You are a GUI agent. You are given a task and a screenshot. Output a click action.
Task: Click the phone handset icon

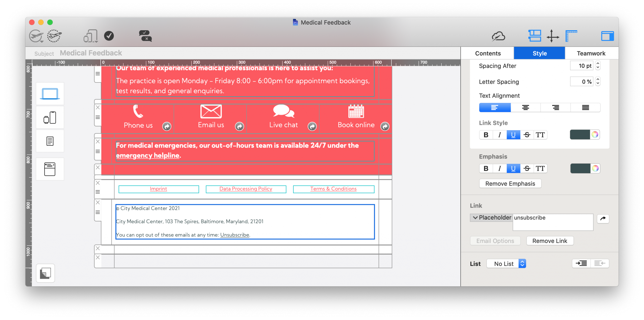(138, 111)
